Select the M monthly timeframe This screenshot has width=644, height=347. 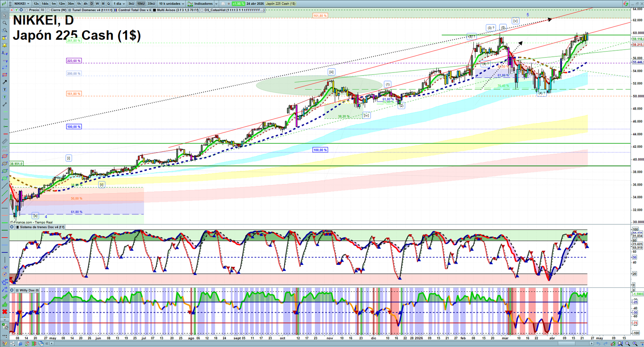(x=103, y=4)
